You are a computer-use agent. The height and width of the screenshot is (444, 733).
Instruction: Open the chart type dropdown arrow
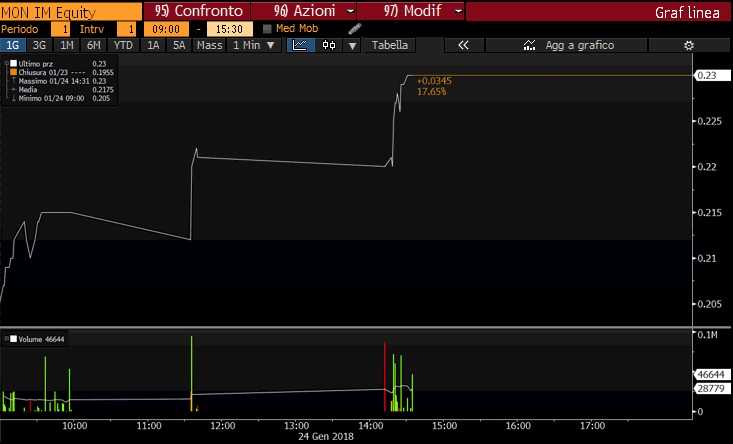click(x=353, y=46)
